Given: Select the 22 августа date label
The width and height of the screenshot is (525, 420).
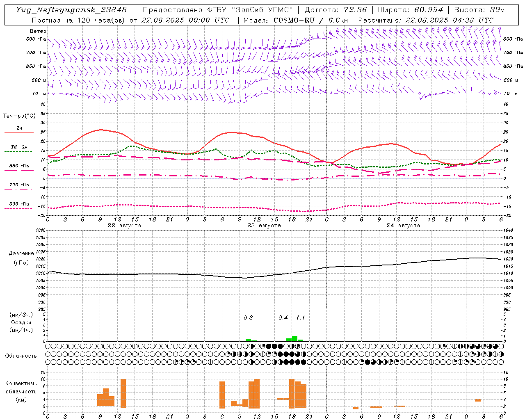Looking at the screenshot, I should [x=125, y=226].
